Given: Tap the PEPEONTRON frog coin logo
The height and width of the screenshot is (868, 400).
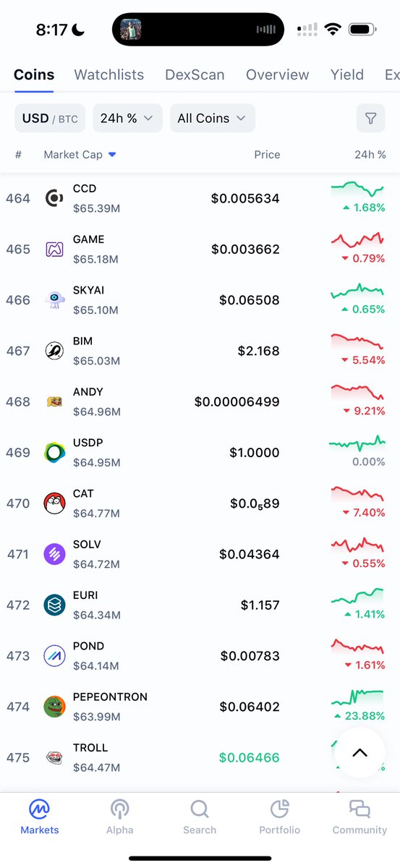Looking at the screenshot, I should point(55,706).
